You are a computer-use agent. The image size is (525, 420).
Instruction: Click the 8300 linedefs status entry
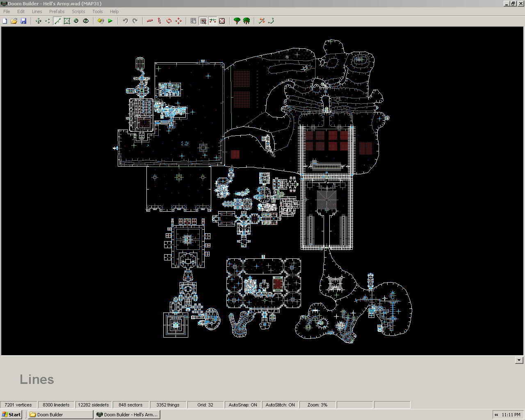click(56, 405)
